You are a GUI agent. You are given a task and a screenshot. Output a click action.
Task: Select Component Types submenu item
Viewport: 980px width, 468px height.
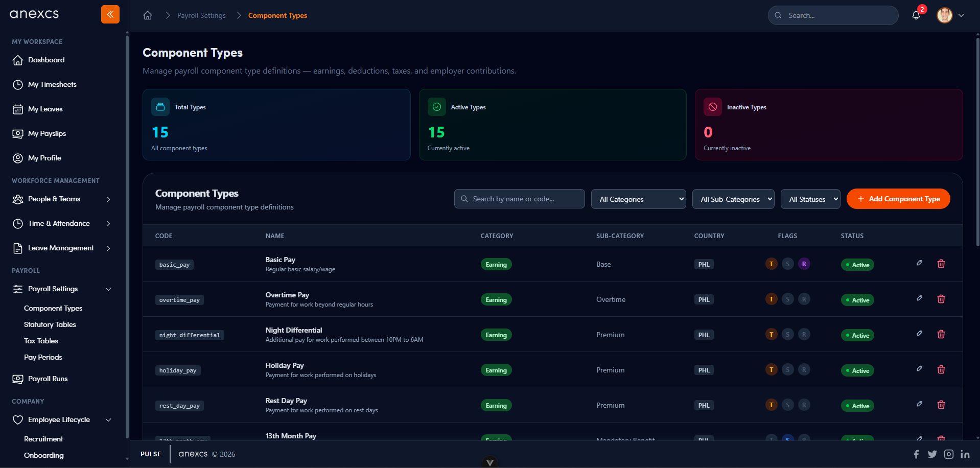click(x=53, y=308)
